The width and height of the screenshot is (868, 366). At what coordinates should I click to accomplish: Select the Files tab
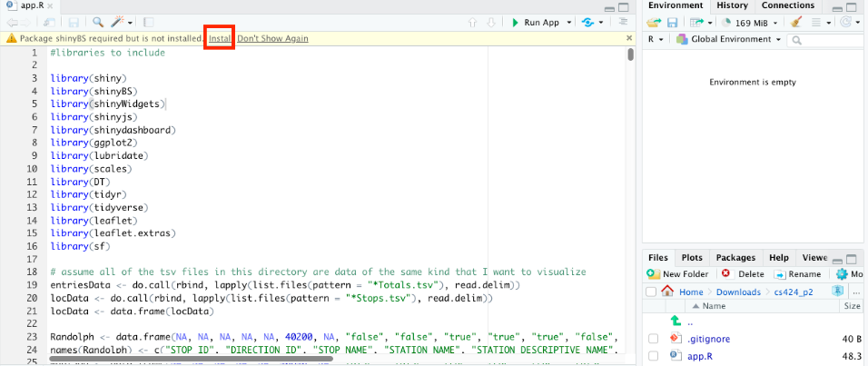(658, 258)
